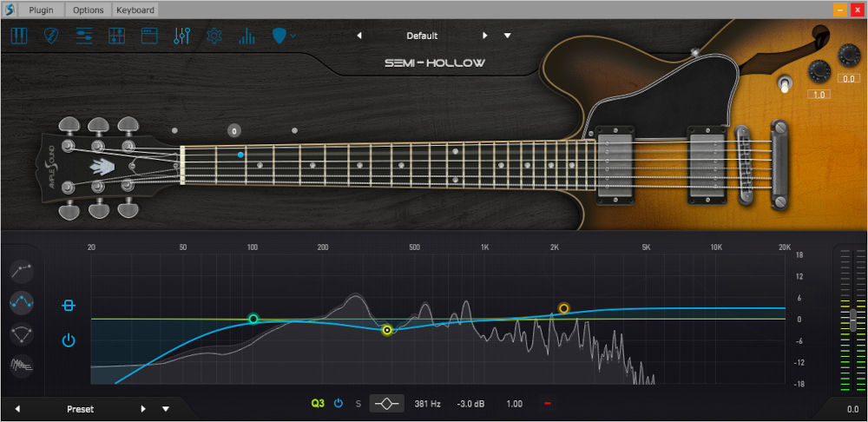Click the blue note dot on fretboard
The image size is (868, 422).
point(240,155)
